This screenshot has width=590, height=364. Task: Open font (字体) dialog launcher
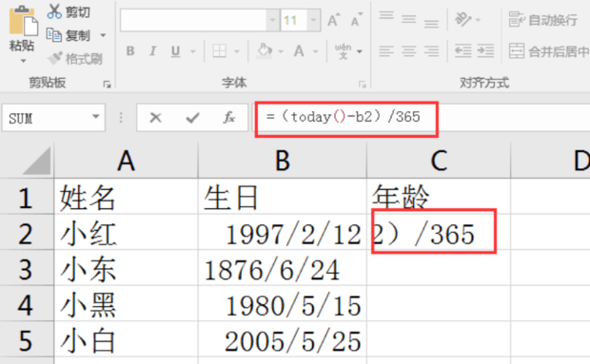point(363,85)
